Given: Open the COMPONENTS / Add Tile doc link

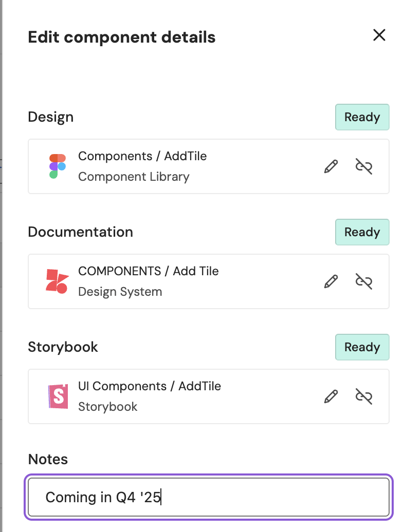Looking at the screenshot, I should 148,271.
